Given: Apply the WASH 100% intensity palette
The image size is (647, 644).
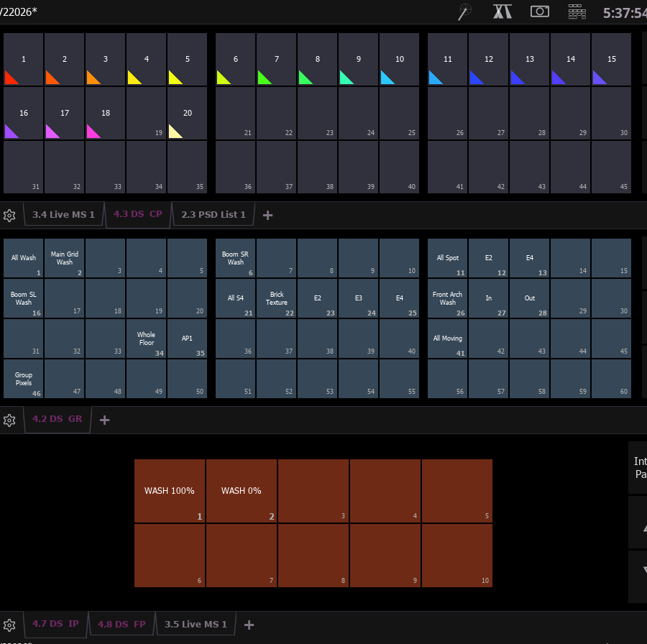Looking at the screenshot, I should click(x=170, y=491).
